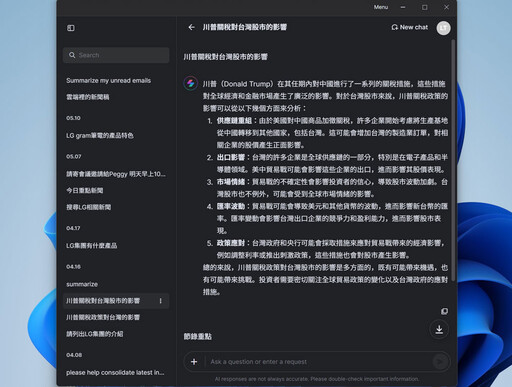The width and height of the screenshot is (512, 387).
Task: Open the chat under date 05.10 header's above: second list item
Action: point(88,97)
